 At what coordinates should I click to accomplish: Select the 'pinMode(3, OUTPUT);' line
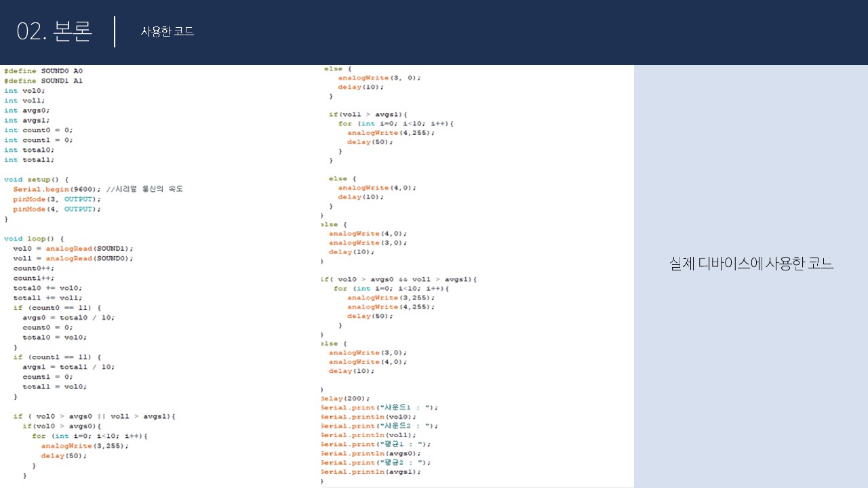pyautogui.click(x=57, y=199)
